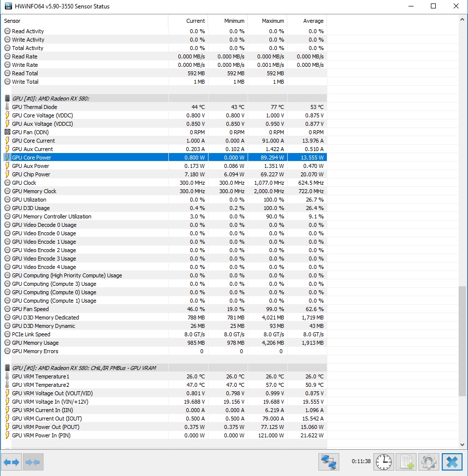The image size is (468, 476).
Task: Select GPU Video Decode 0 Usage row
Action: tap(165, 225)
